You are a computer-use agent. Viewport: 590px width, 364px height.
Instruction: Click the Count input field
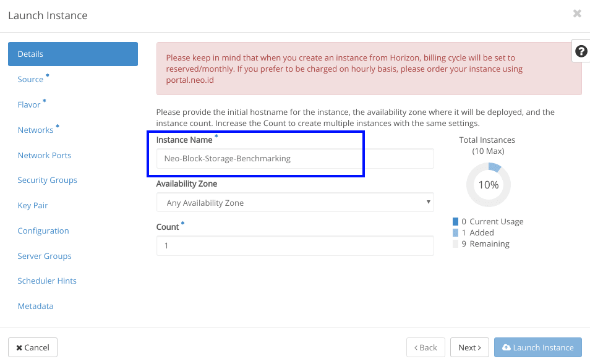click(295, 246)
